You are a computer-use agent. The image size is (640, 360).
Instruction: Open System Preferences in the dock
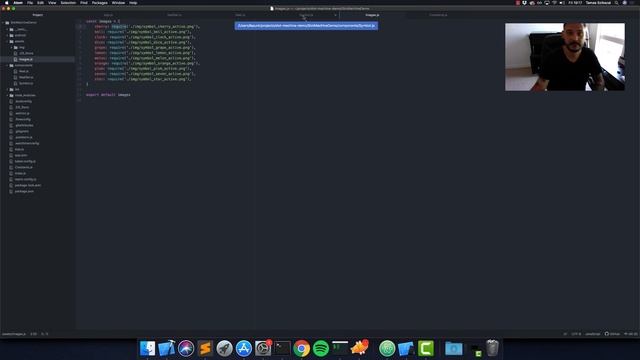(263, 348)
